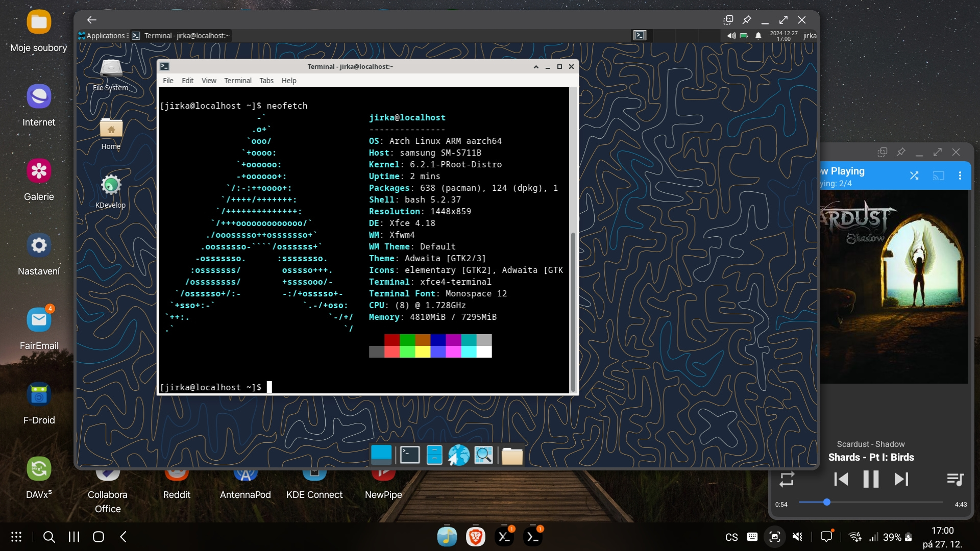
Task: Pin the music player window
Action: tap(901, 152)
